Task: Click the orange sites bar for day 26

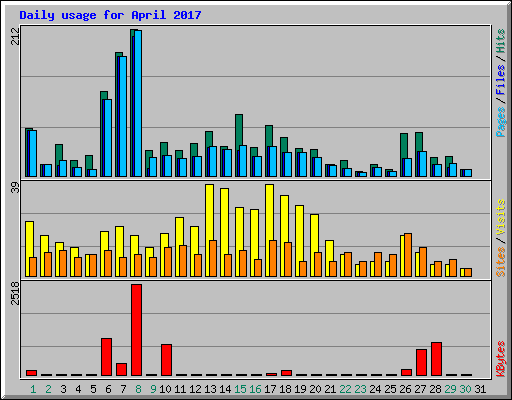Action: [408, 255]
